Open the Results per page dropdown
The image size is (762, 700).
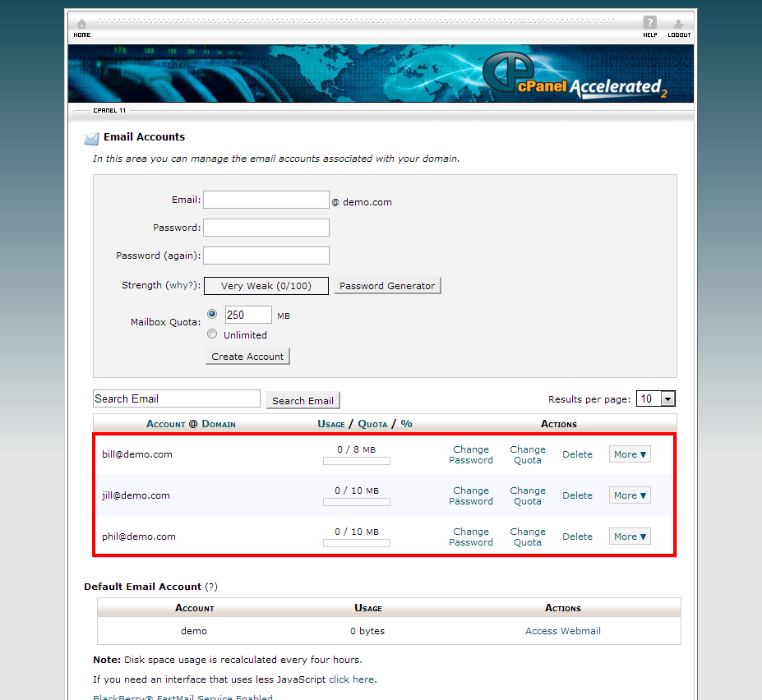pyautogui.click(x=656, y=398)
